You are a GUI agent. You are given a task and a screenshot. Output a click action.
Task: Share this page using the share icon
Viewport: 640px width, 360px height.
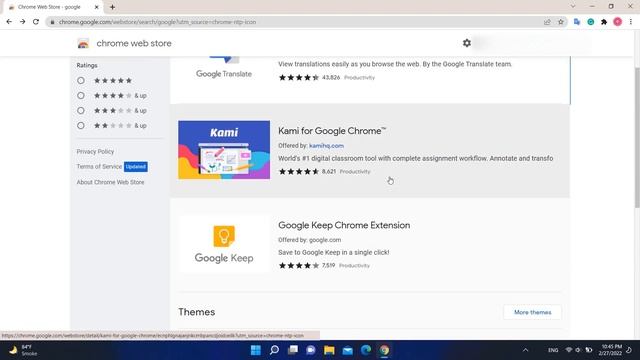click(x=547, y=22)
